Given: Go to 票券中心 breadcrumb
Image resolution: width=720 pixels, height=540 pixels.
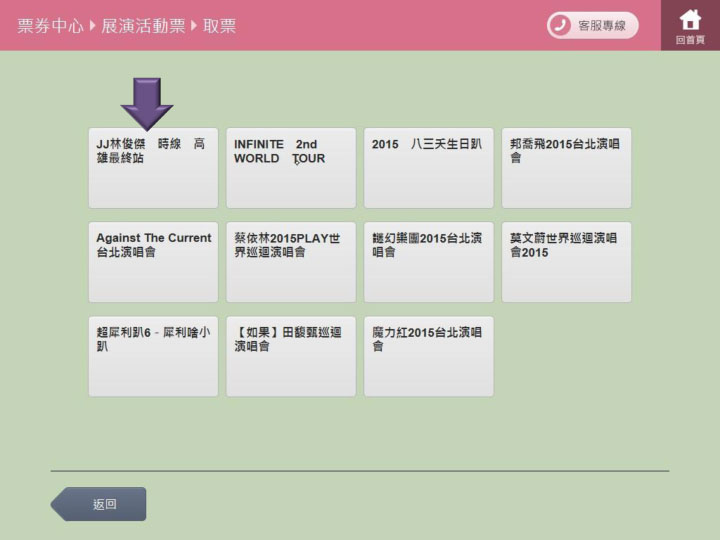Looking at the screenshot, I should coord(51,26).
